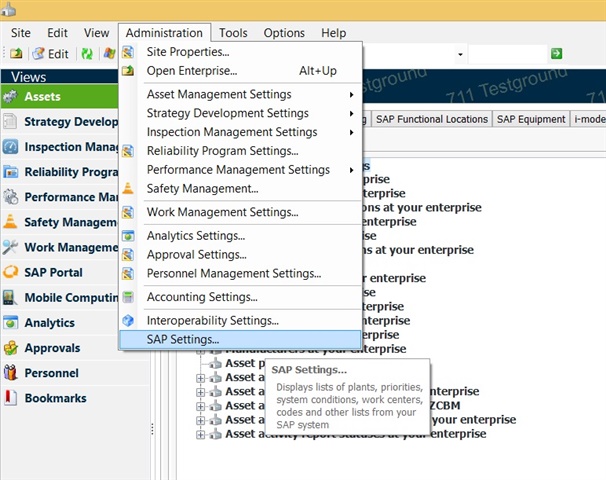Open the Edit menu in menu bar

(x=58, y=33)
